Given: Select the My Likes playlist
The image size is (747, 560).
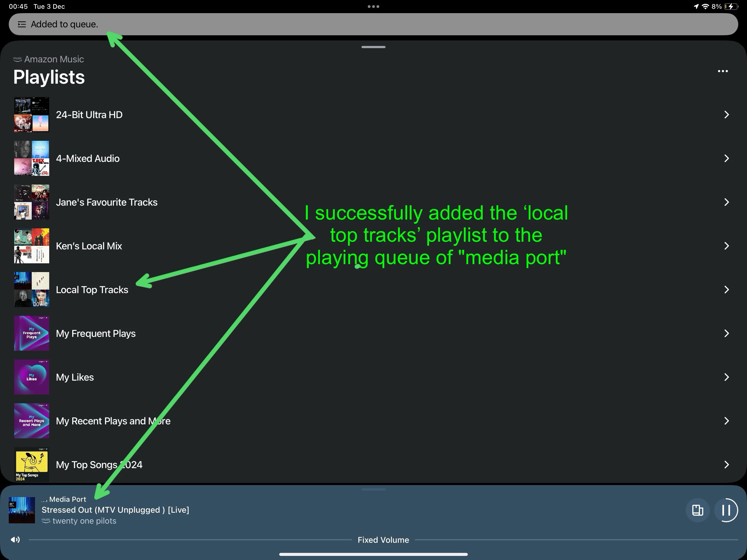Looking at the screenshot, I should [x=75, y=377].
